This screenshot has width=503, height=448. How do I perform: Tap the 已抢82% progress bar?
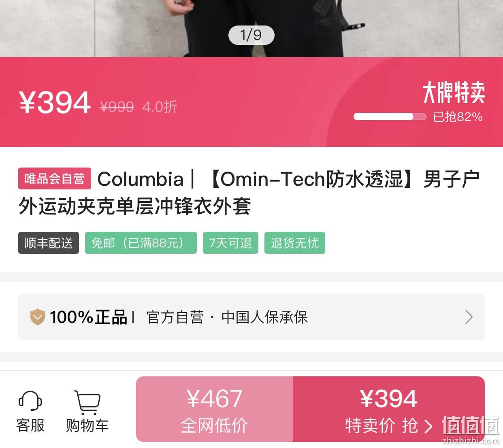point(390,117)
